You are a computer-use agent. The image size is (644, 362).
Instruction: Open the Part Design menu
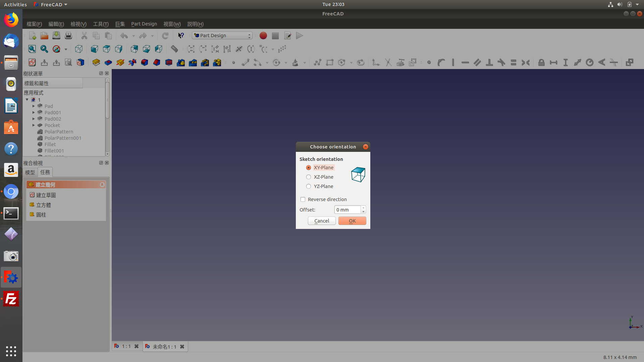pos(144,24)
